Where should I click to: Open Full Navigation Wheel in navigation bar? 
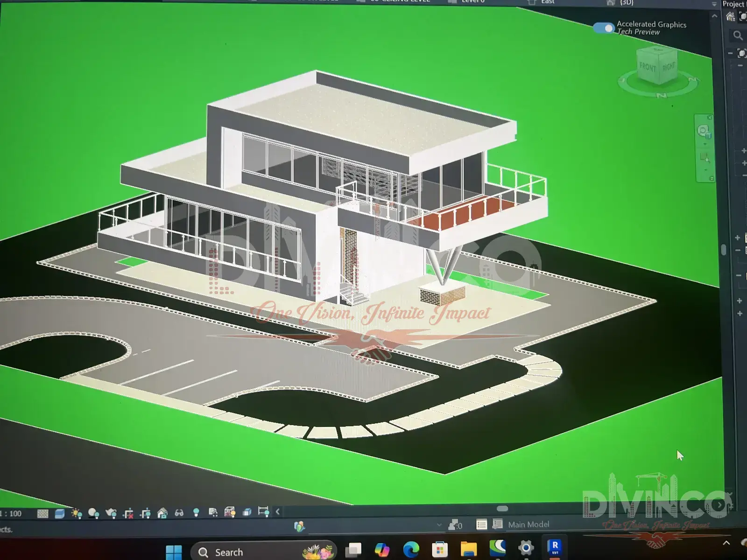click(704, 132)
